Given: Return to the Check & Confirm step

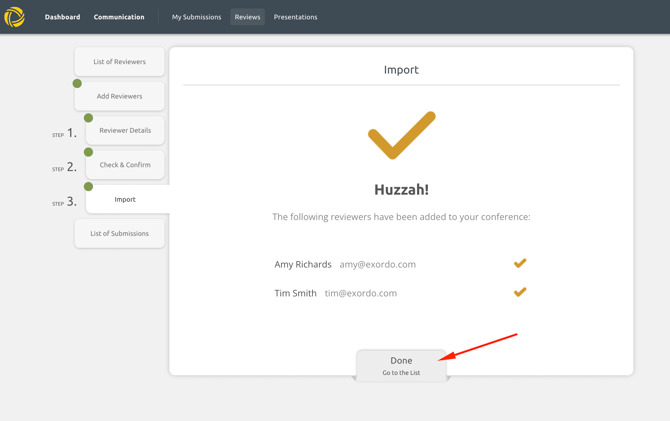Looking at the screenshot, I should click(x=125, y=165).
